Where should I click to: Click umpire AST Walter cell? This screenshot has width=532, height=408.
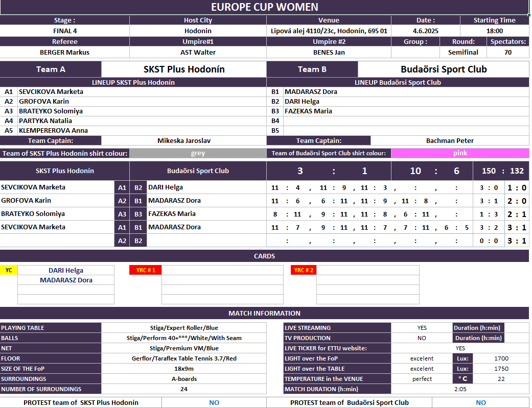(x=198, y=52)
